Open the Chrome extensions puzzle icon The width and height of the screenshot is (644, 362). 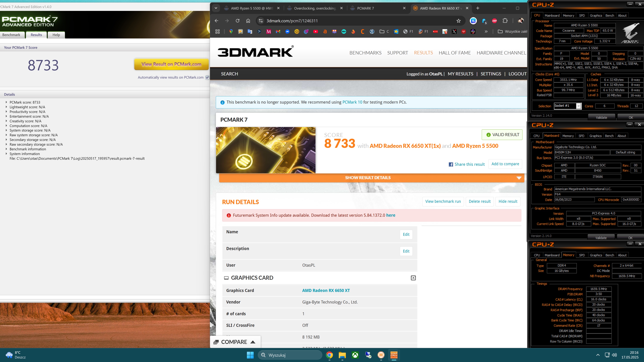coord(505,21)
